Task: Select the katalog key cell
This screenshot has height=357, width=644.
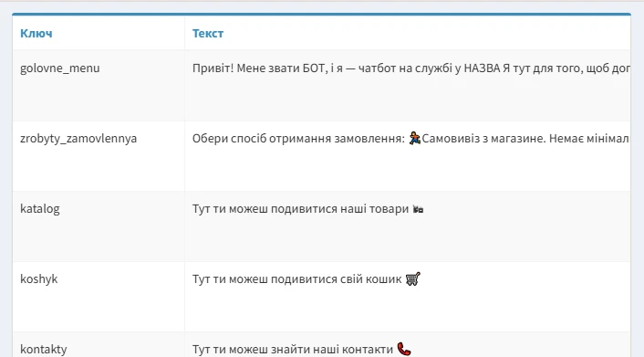Action: pos(99,226)
